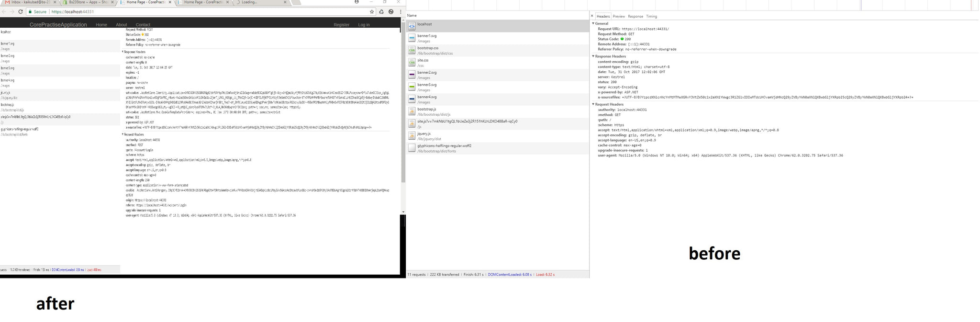
Task: Click the Register link in navbar
Action: click(341, 25)
